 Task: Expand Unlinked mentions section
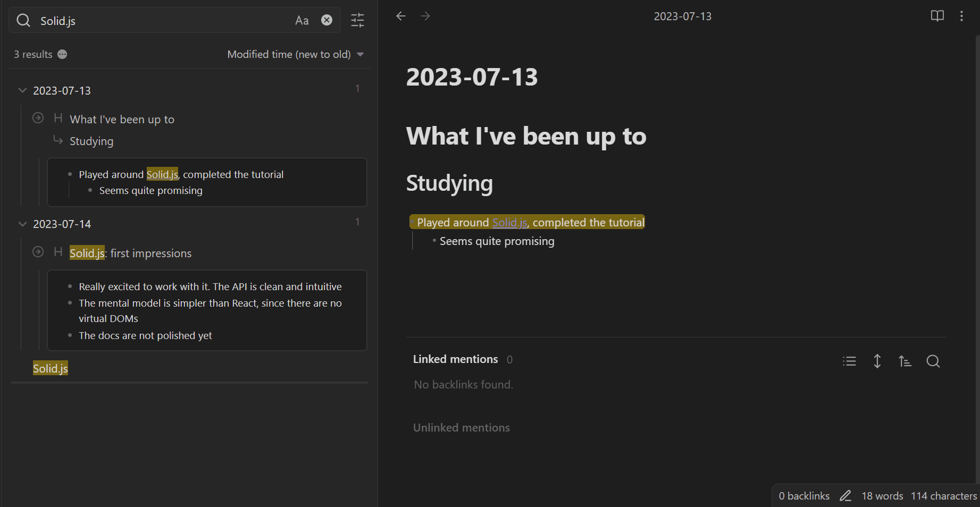pos(462,428)
